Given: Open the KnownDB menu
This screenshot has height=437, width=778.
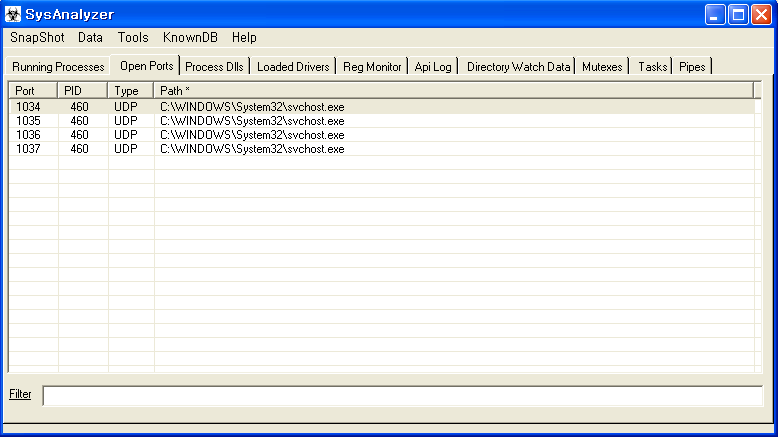Looking at the screenshot, I should pos(190,38).
